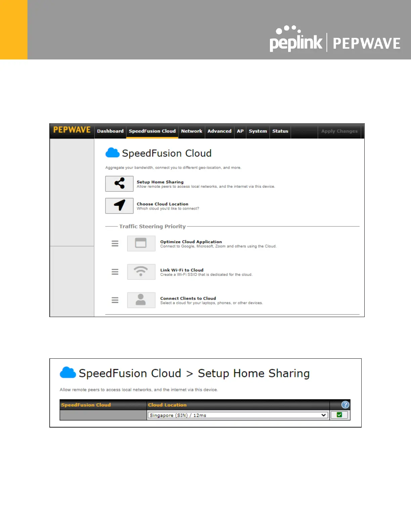The width and height of the screenshot is (411, 532).
Task: Click the Choose Cloud Location link text
Action: pyautogui.click(x=162, y=204)
